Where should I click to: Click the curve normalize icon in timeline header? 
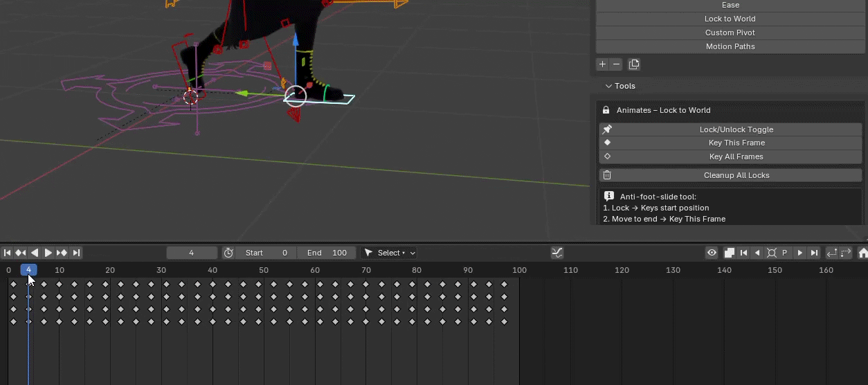tap(557, 253)
